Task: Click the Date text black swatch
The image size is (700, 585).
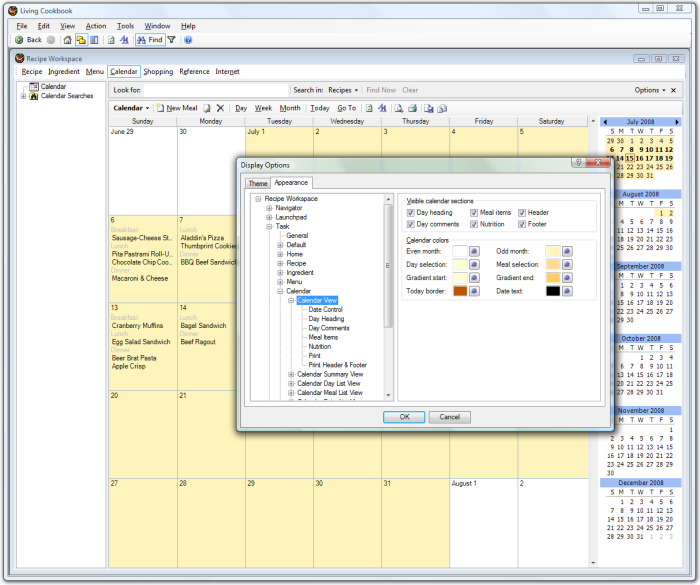Action: (x=553, y=291)
